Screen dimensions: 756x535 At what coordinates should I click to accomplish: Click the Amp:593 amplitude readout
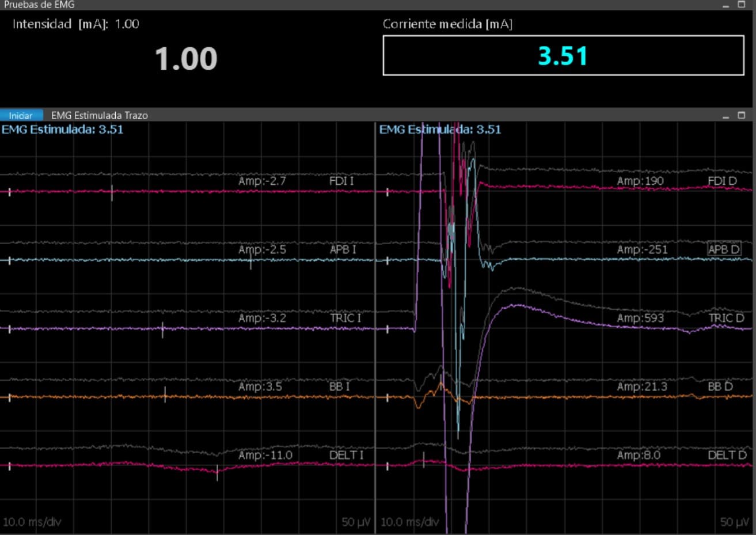pyautogui.click(x=640, y=318)
